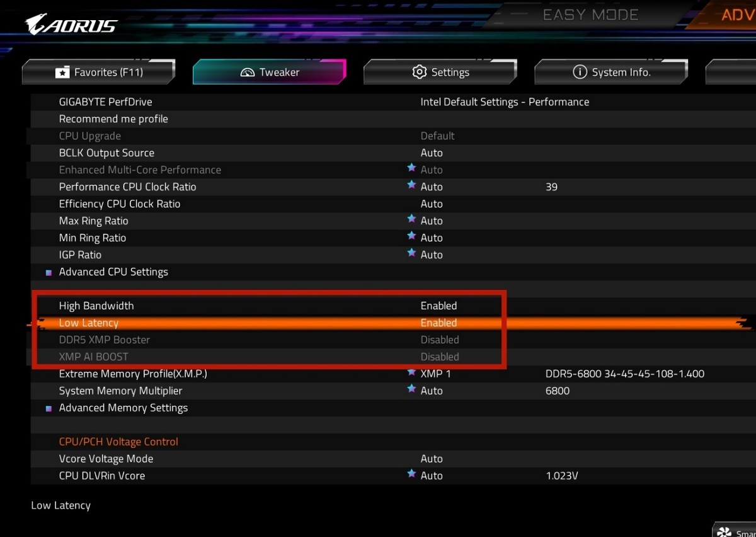The width and height of the screenshot is (756, 537).
Task: Open Efficiency CPU Clock Ratio Auto value
Action: pos(432,204)
